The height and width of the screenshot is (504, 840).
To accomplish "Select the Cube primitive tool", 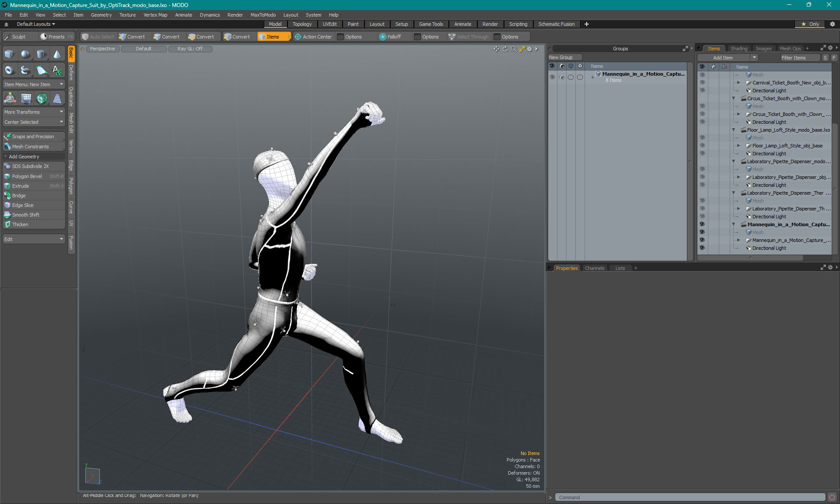I will click(9, 54).
